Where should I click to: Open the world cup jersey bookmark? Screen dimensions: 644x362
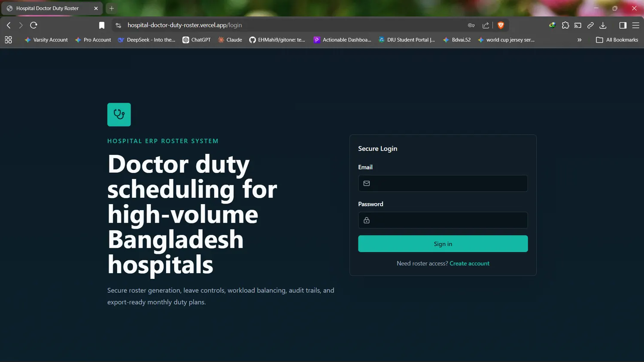coord(506,40)
